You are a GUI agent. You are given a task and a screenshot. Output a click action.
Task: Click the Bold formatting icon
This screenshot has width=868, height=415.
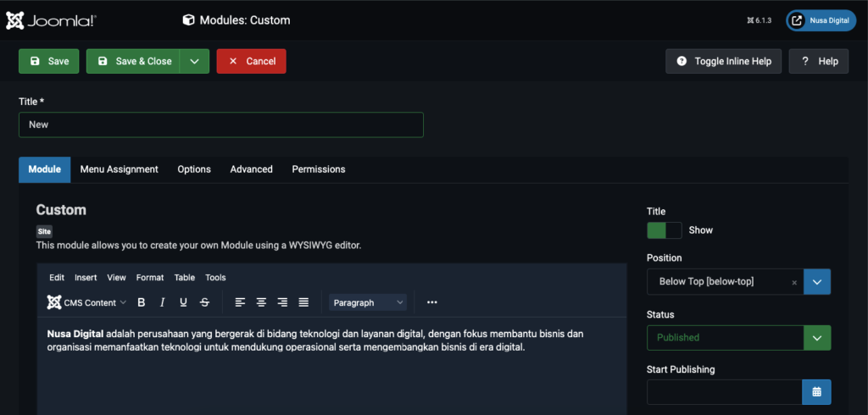click(142, 302)
